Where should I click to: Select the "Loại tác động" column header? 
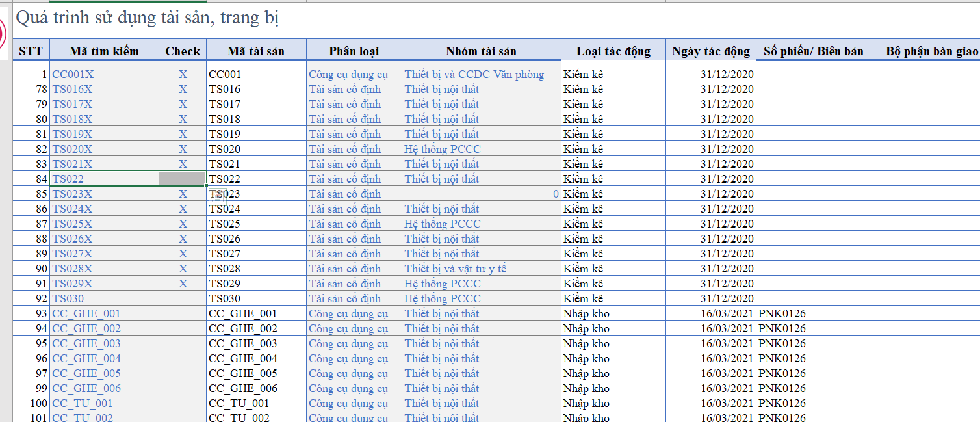tap(613, 51)
